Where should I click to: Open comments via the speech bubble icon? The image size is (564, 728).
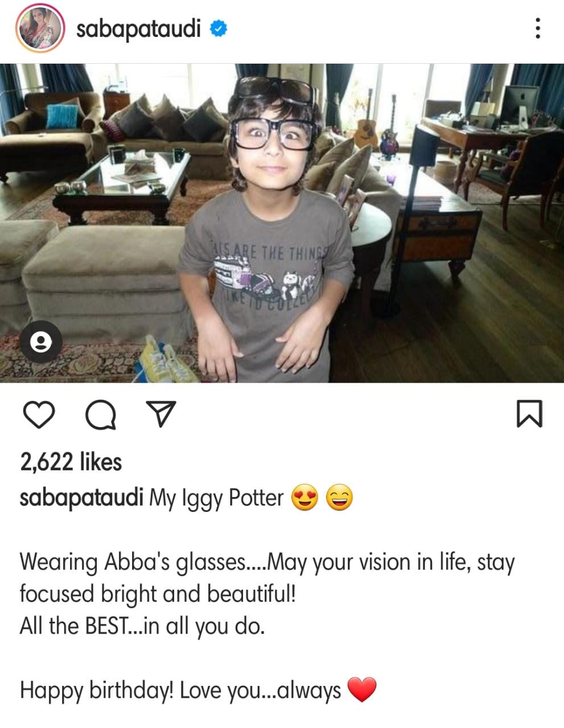coord(101,415)
